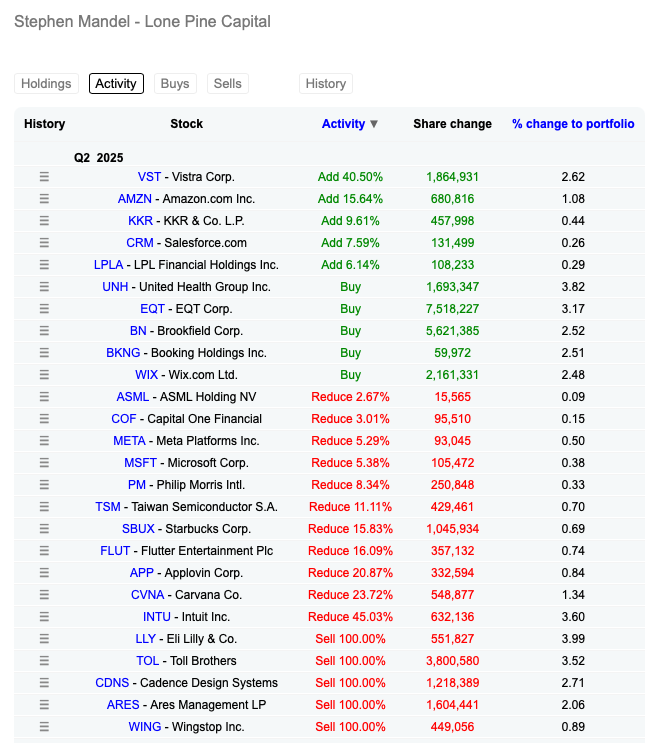Open history icon for EQT row
Image resolution: width=654 pixels, height=743 pixels.
click(44, 308)
